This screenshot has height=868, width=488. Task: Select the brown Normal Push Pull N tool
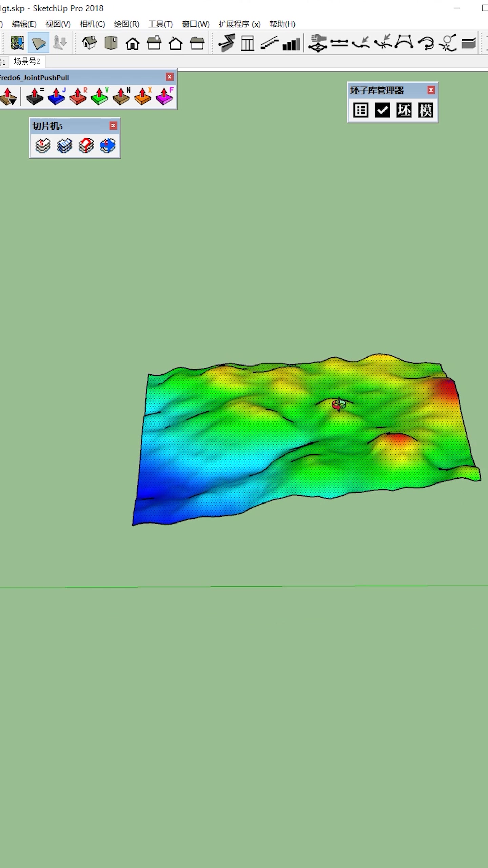(121, 97)
